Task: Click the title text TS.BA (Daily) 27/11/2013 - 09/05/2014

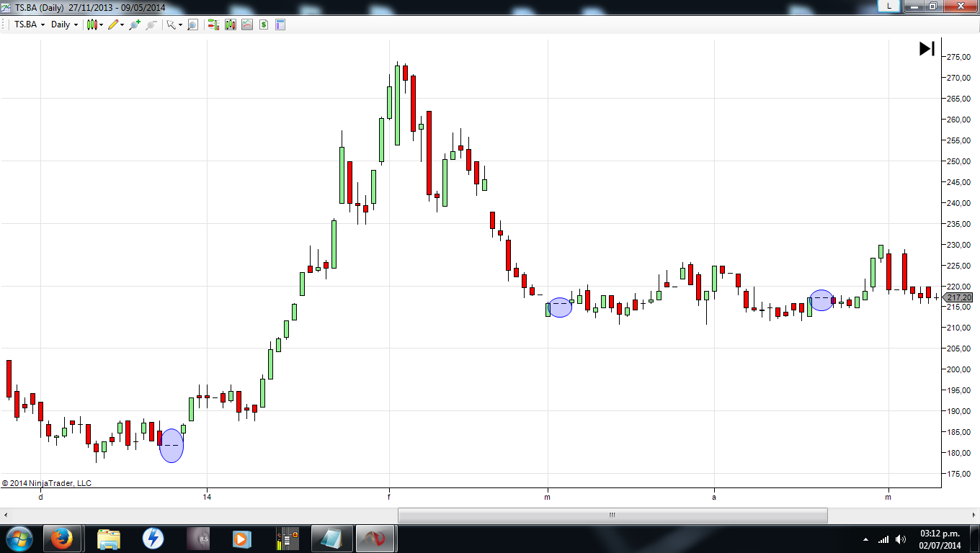Action: [x=90, y=7]
